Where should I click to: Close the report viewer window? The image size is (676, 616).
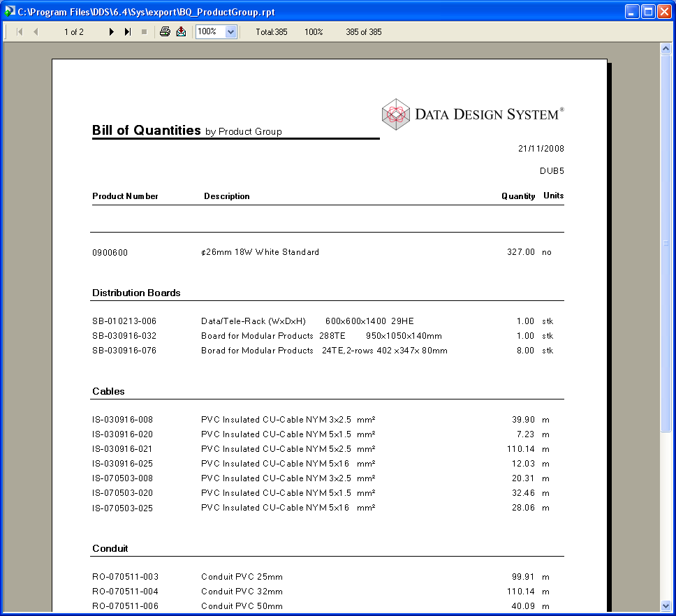[663, 11]
